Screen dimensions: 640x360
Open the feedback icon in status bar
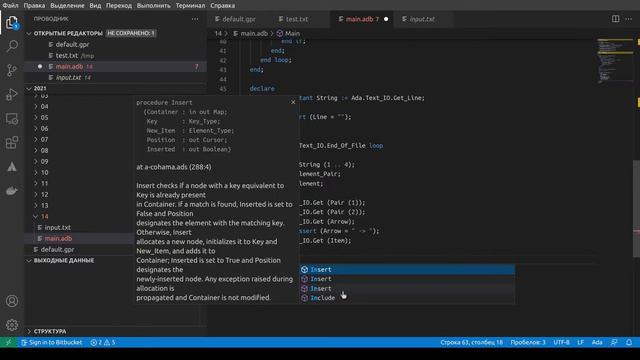pyautogui.click(x=614, y=342)
